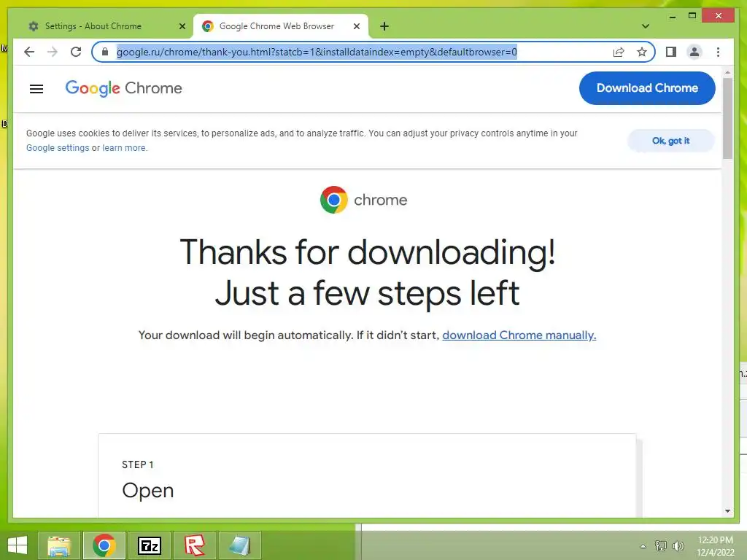Open File Explorer from taskbar

60,545
